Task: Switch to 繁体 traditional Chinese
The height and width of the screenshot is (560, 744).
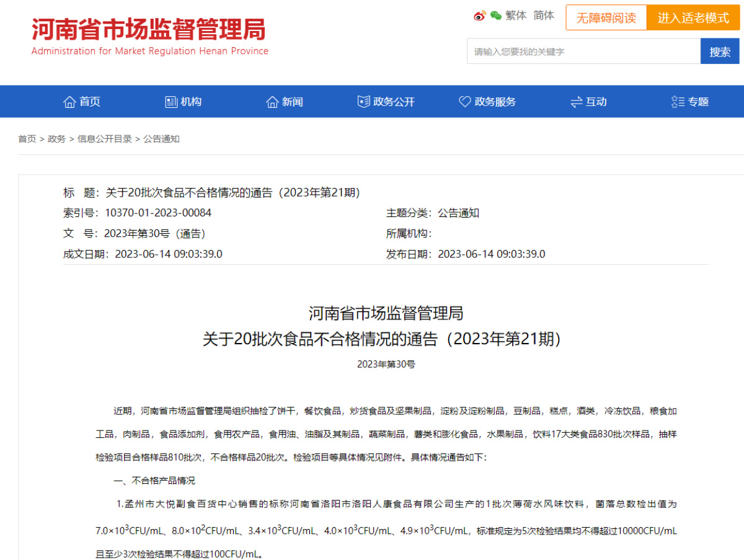Action: (x=516, y=16)
